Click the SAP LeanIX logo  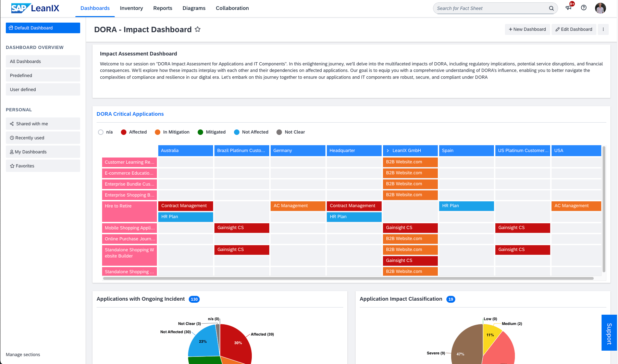(x=35, y=8)
